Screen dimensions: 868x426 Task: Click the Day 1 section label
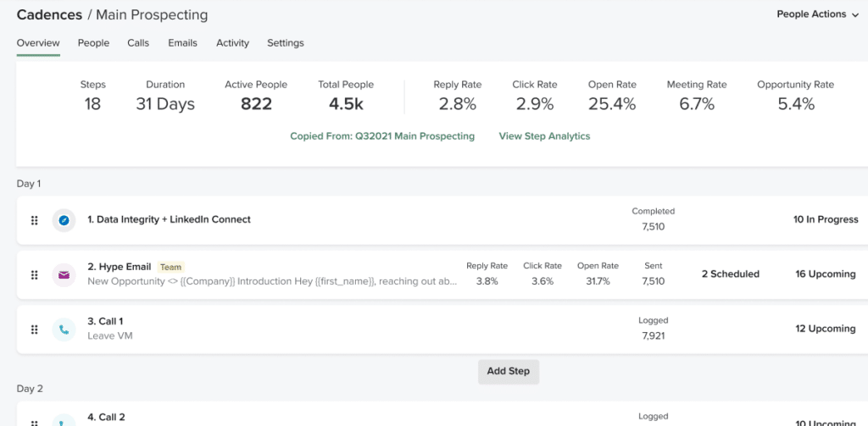[x=29, y=184]
